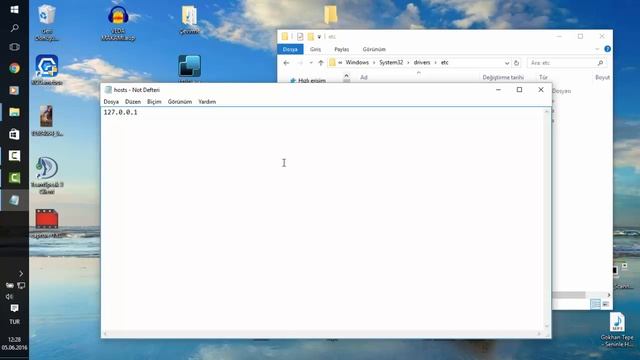Select Hızlı erişim in Explorer navigation pane
The height and width of the screenshot is (360, 640).
312,80
